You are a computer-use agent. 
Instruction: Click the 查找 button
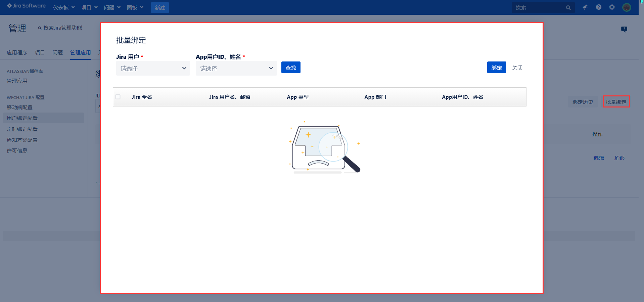tap(290, 68)
